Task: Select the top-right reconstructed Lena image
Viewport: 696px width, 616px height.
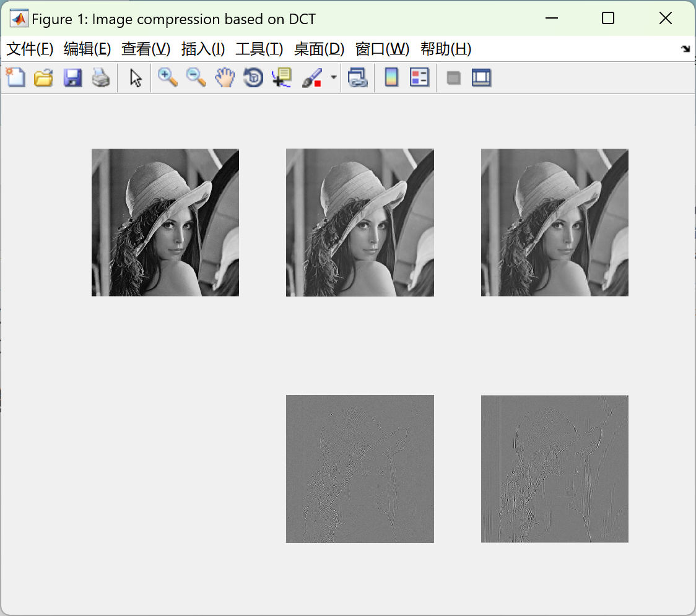Action: pyautogui.click(x=554, y=222)
